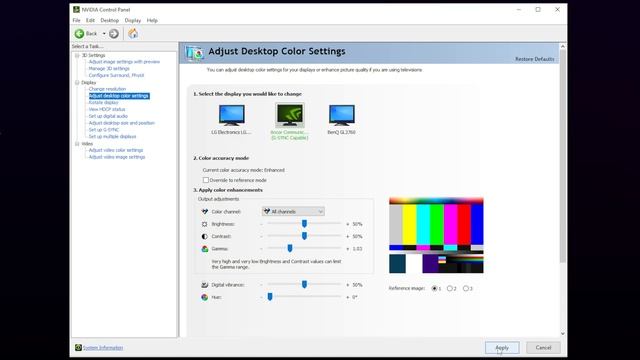Click Restore Defaults link
This screenshot has height=360, width=640.
[x=535, y=59]
